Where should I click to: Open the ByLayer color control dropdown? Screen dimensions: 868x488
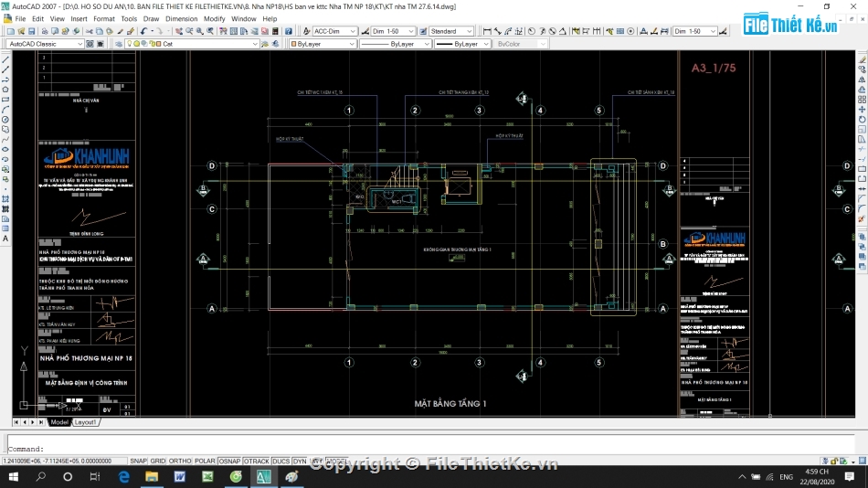[323, 44]
